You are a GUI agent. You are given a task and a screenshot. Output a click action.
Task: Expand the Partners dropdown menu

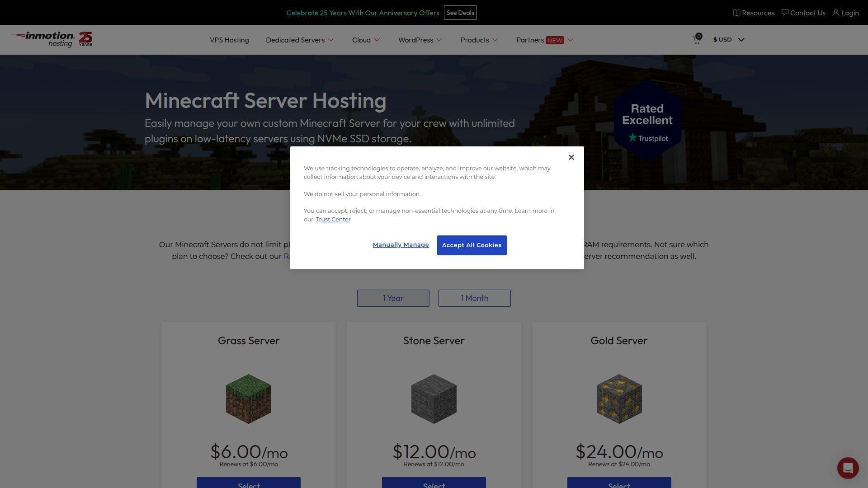[545, 40]
